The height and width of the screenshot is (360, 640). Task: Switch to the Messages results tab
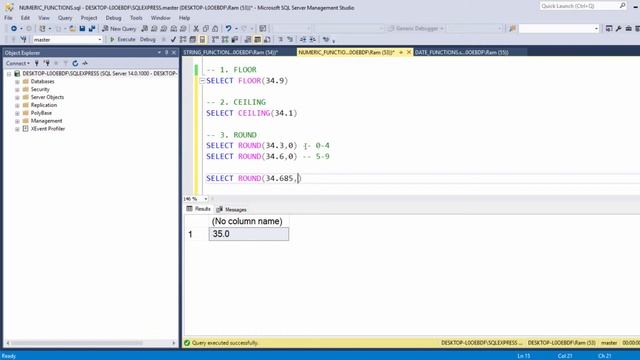coord(231,209)
